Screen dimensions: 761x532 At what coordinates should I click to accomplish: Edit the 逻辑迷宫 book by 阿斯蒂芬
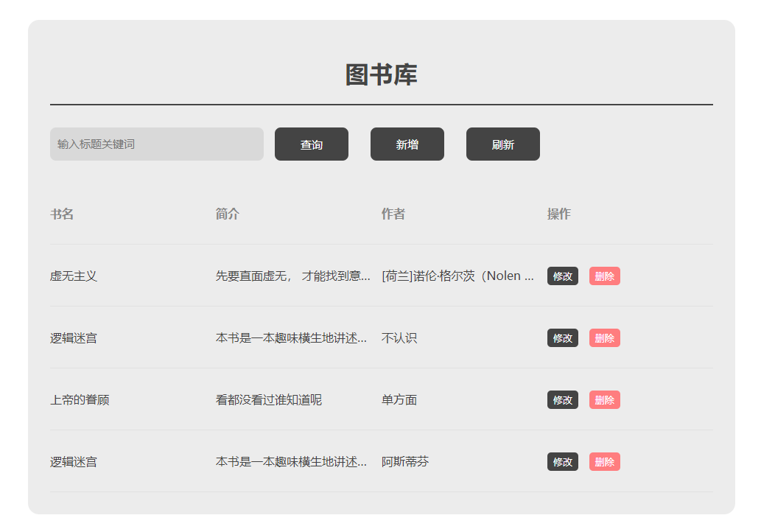[563, 461]
